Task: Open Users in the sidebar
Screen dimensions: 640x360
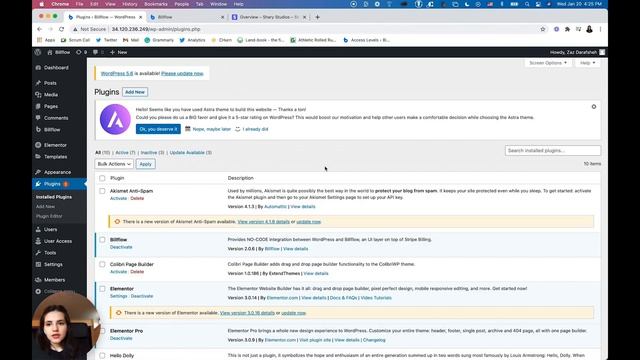Action: coord(50,229)
